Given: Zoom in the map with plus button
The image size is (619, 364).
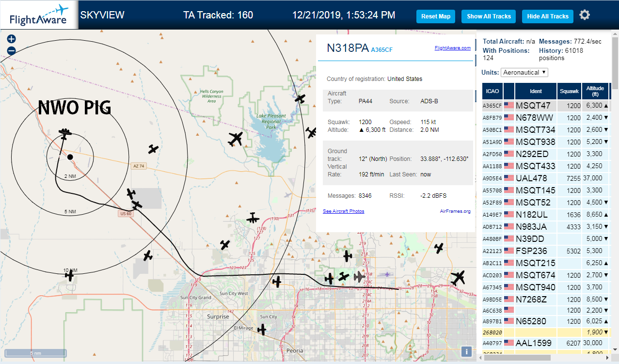Looking at the screenshot, I should [12, 39].
